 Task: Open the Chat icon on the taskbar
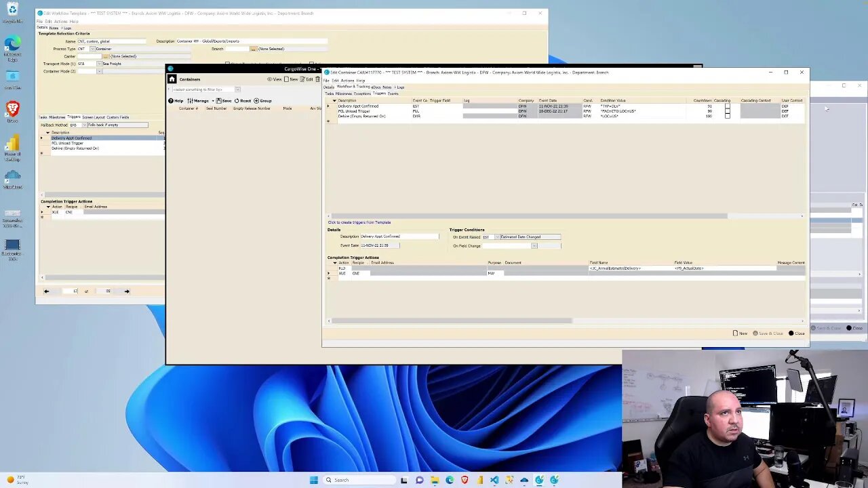tap(419, 480)
